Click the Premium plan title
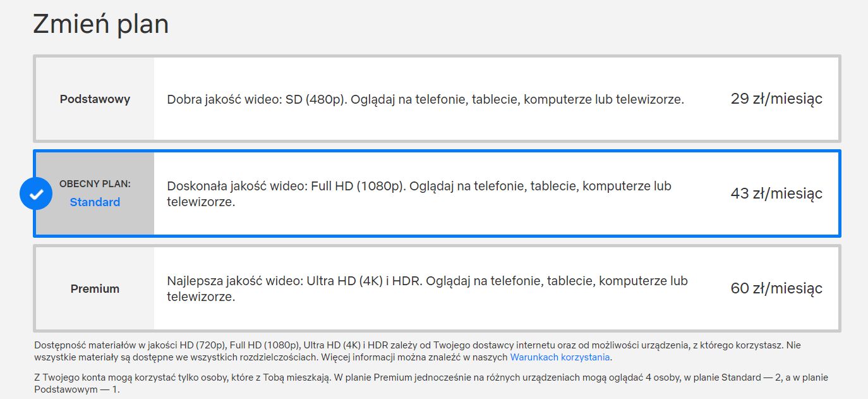The image size is (868, 399). [x=95, y=288]
